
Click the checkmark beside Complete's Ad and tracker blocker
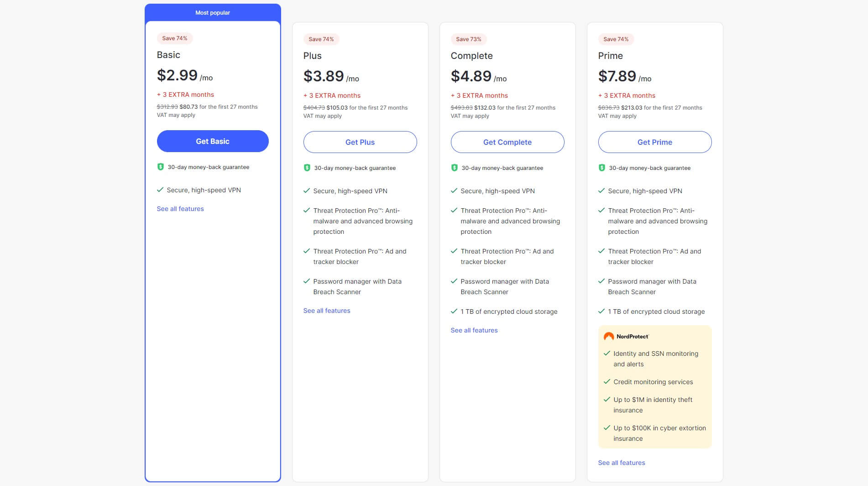tap(454, 251)
